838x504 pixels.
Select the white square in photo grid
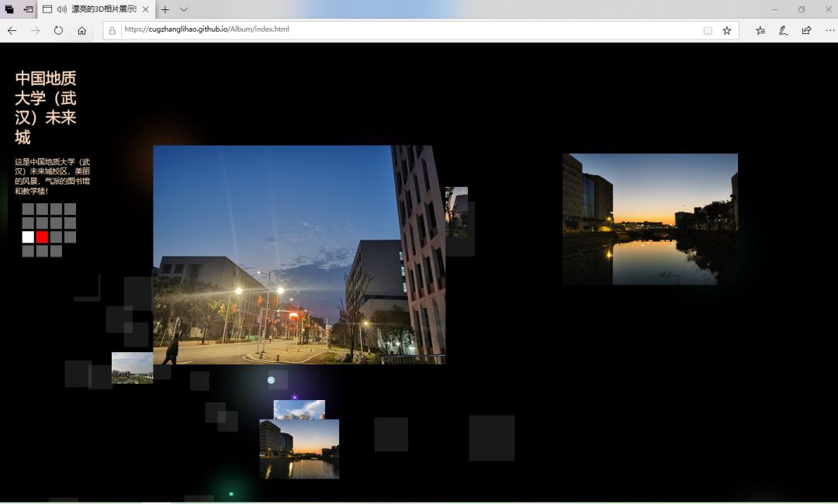pos(29,237)
